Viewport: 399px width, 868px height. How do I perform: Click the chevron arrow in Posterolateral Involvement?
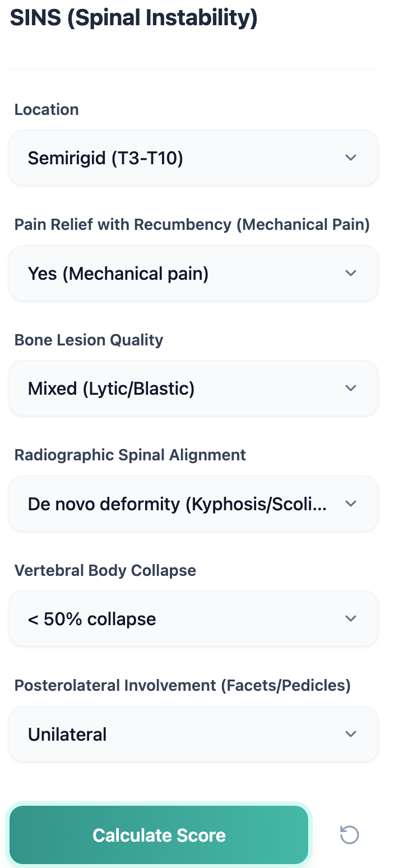(351, 734)
